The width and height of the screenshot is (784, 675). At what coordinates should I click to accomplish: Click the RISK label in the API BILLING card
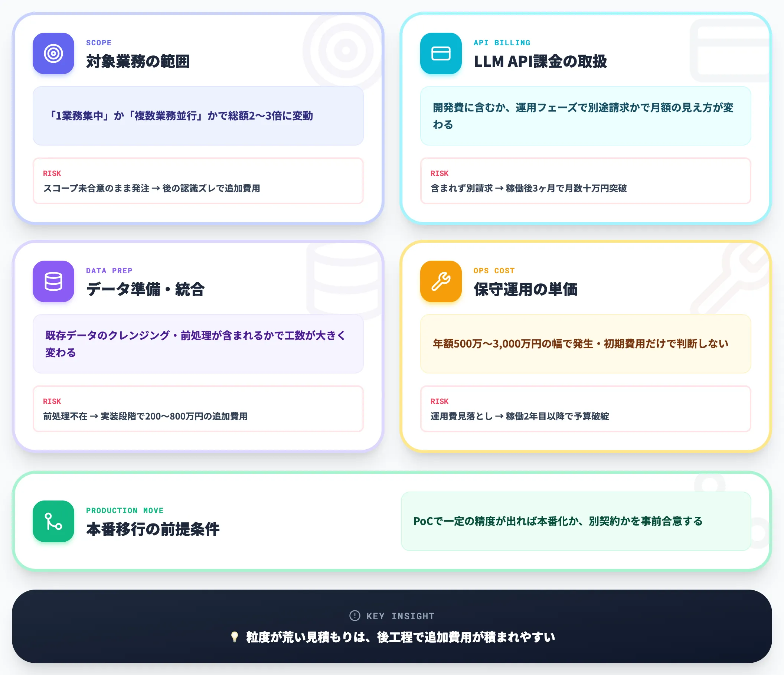439,173
